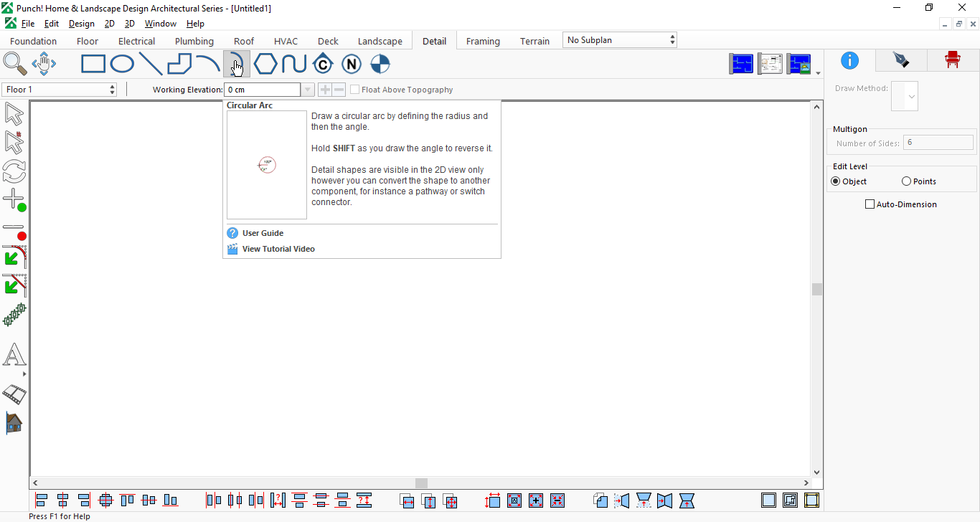Open the No Subplan dropdown
Viewport: 980px width, 522px height.
[x=620, y=40]
